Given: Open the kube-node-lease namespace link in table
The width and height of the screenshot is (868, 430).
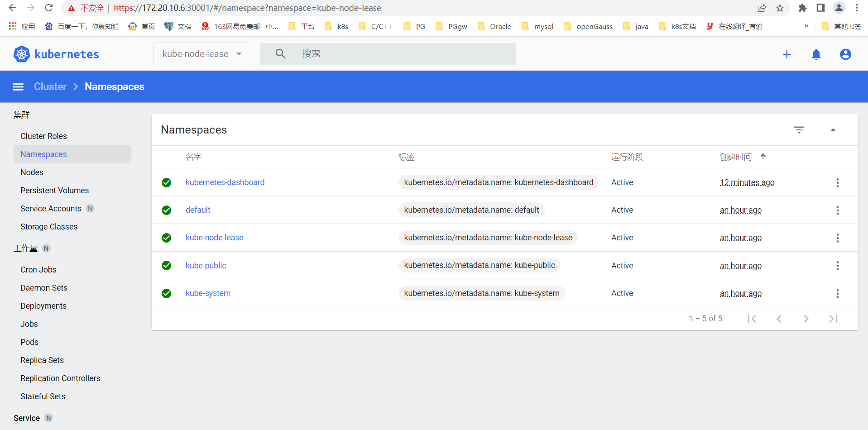Looking at the screenshot, I should [215, 238].
